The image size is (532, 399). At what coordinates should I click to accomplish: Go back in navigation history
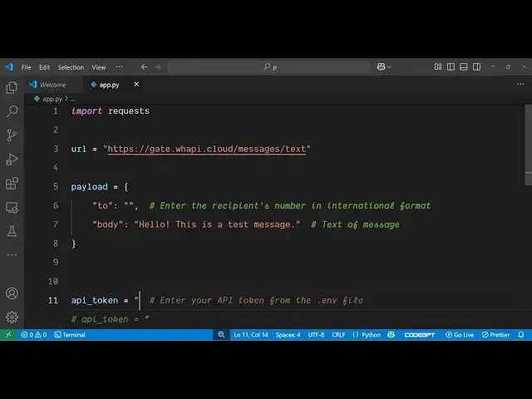[x=144, y=66]
